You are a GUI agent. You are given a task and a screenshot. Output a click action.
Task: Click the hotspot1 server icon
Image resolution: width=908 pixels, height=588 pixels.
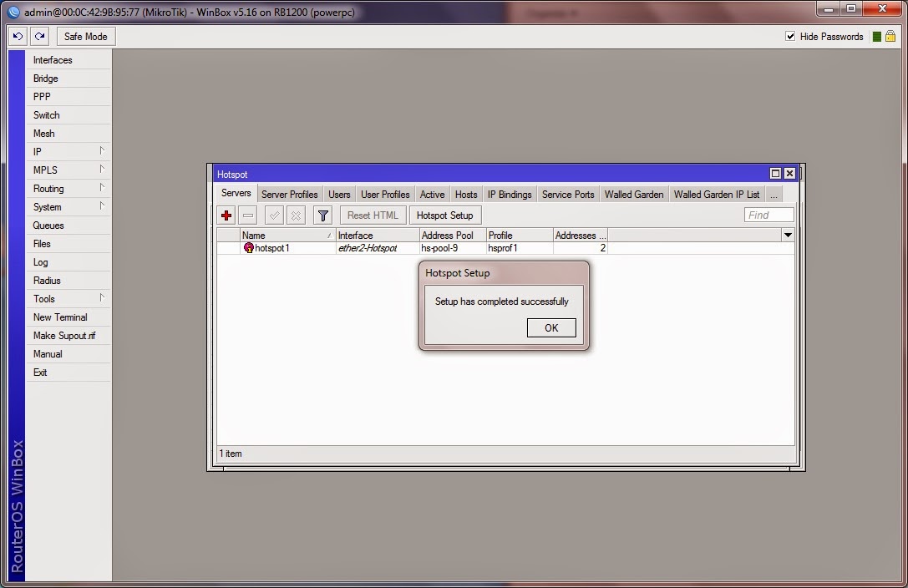pyautogui.click(x=248, y=248)
